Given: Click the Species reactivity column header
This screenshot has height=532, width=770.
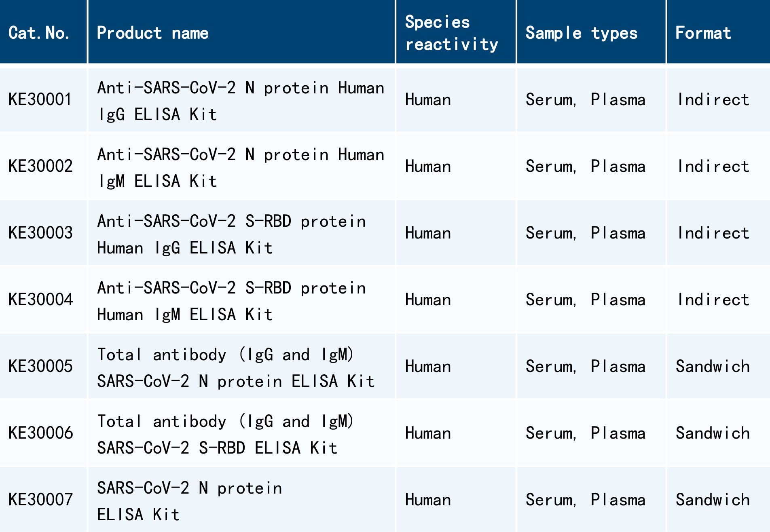Looking at the screenshot, I should point(452,33).
